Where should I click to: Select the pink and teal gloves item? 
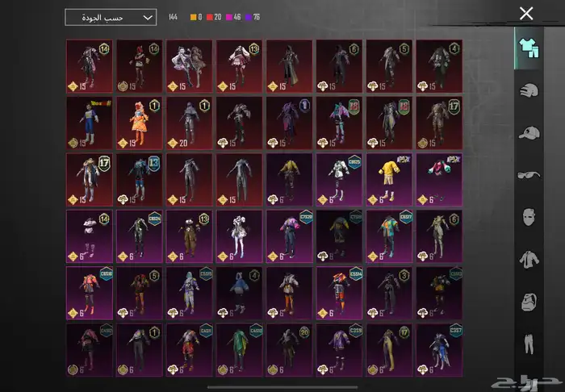tap(439, 180)
